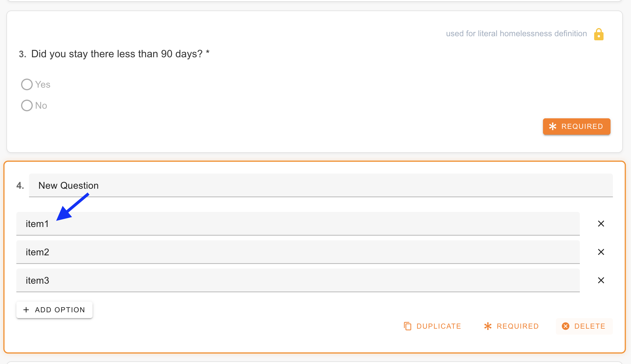Select the duplicate copy icon for question 4
The width and height of the screenshot is (631, 364).
[407, 326]
